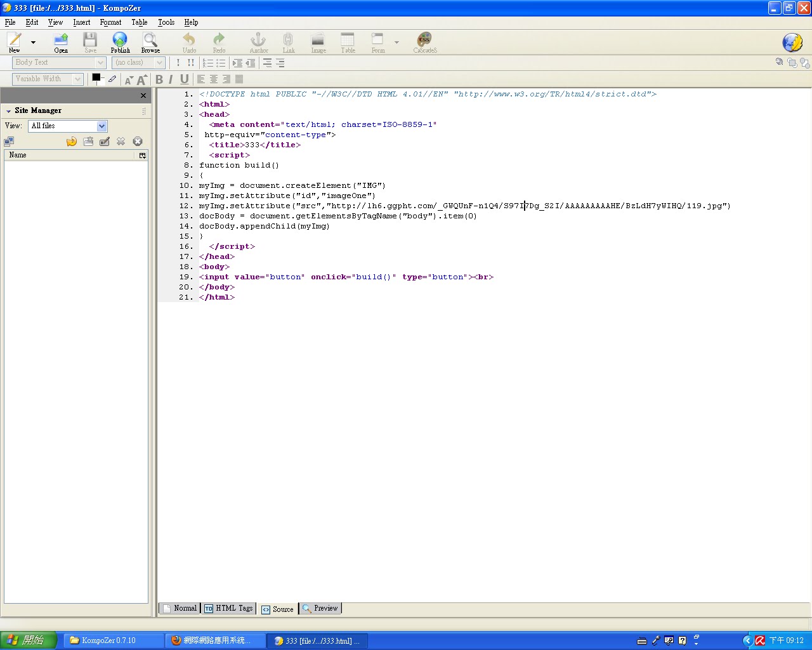
Task: Click the Save toolbar icon
Action: click(x=90, y=40)
